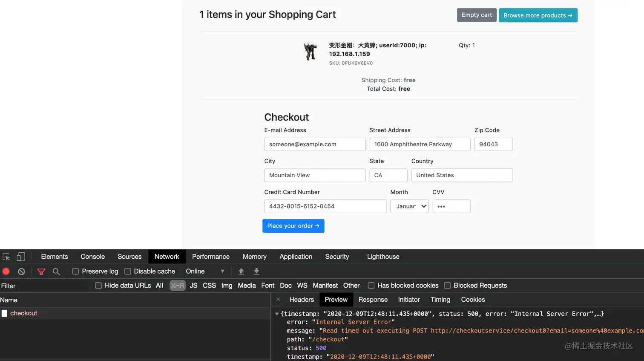The width and height of the screenshot is (644, 361).
Task: Toggle the device toolbar icon
Action: tap(21, 257)
